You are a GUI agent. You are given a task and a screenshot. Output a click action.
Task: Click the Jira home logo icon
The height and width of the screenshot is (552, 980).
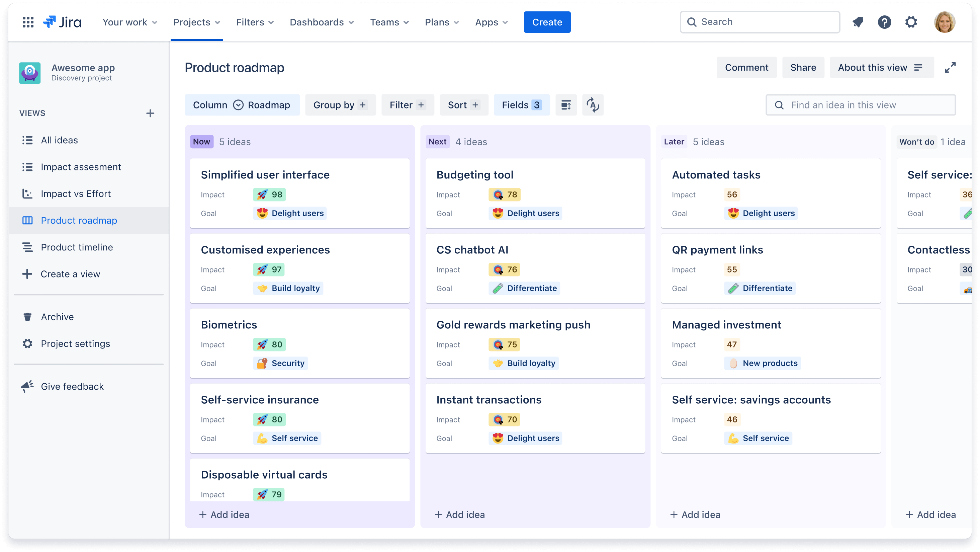51,21
